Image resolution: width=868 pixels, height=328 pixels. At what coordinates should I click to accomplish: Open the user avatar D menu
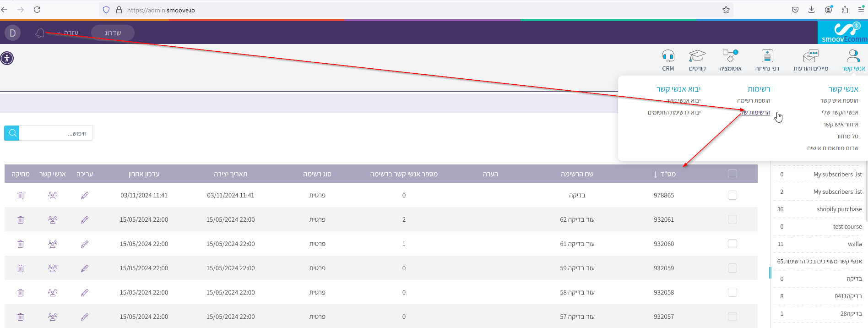[x=13, y=33]
